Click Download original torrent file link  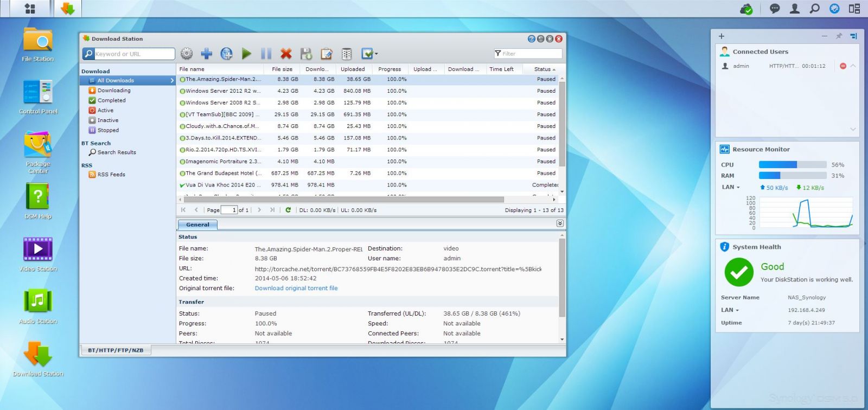(x=296, y=289)
